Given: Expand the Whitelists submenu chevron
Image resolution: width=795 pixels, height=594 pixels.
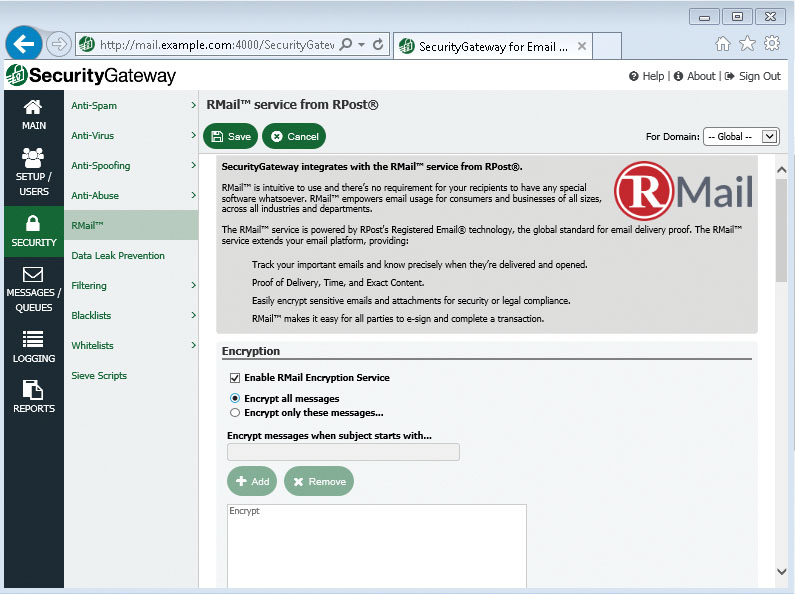Looking at the screenshot, I should 194,345.
